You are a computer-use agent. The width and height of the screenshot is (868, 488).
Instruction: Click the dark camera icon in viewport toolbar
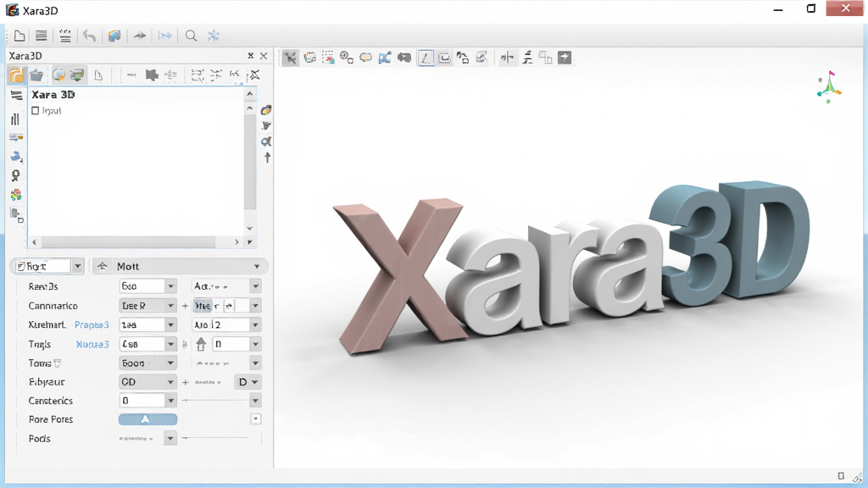coord(404,58)
